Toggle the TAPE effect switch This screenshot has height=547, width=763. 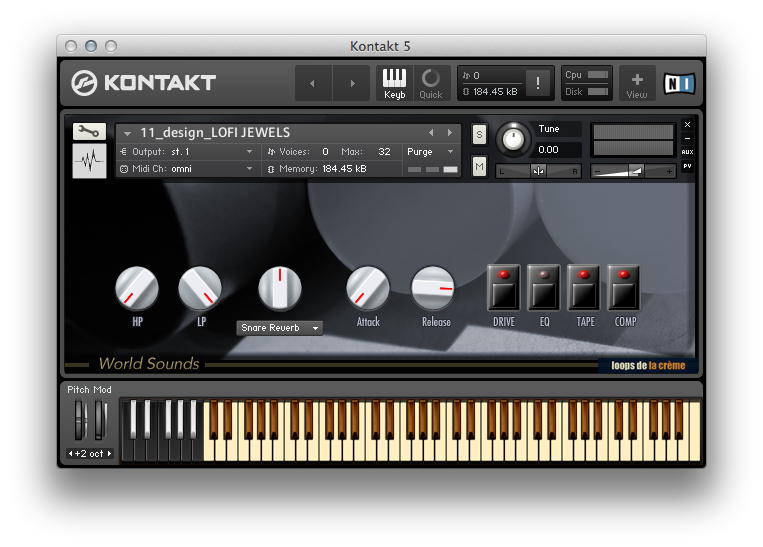(584, 288)
